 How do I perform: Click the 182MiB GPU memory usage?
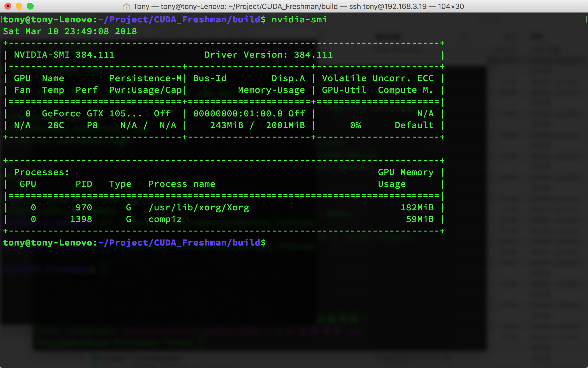pyautogui.click(x=417, y=207)
